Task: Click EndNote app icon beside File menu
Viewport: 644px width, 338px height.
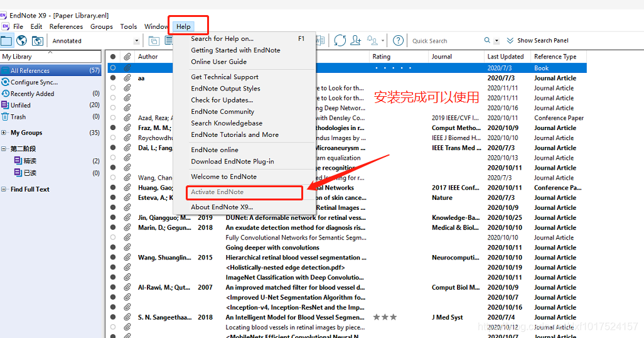Action: (x=5, y=26)
